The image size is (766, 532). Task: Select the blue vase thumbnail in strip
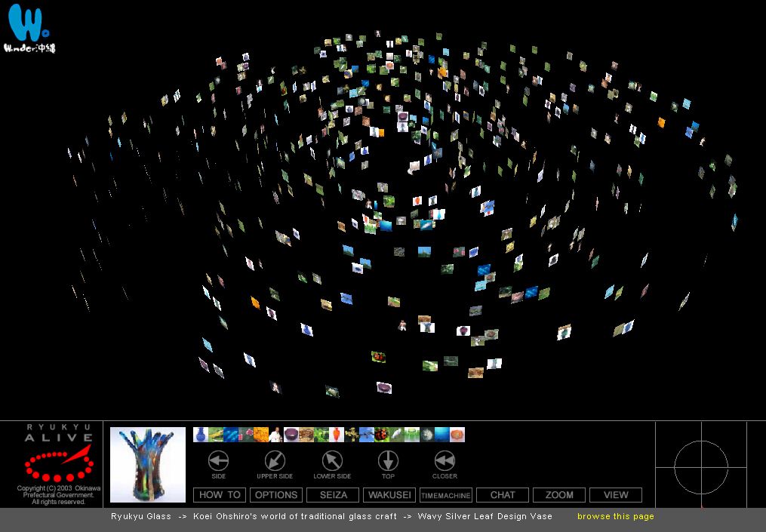pyautogui.click(x=201, y=435)
